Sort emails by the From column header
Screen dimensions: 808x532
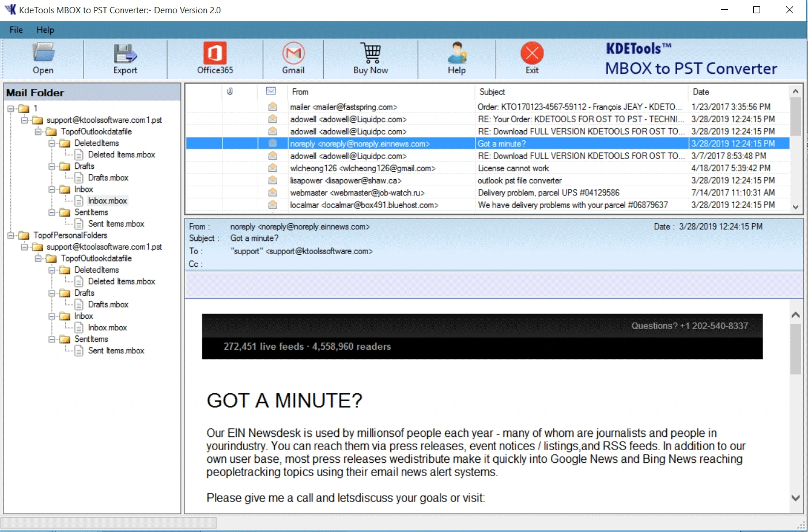point(381,92)
